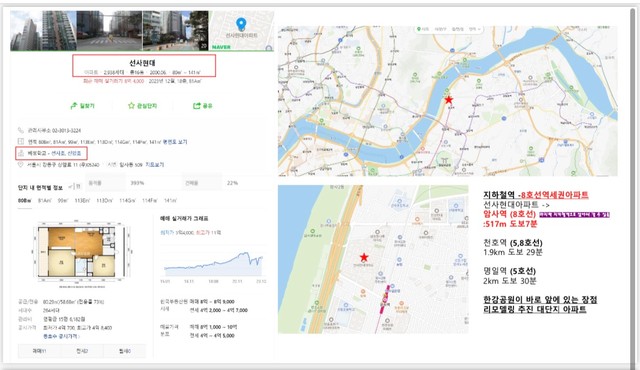Click the 천호역 (5,8호선) text
The image size is (640, 370).
513,243
